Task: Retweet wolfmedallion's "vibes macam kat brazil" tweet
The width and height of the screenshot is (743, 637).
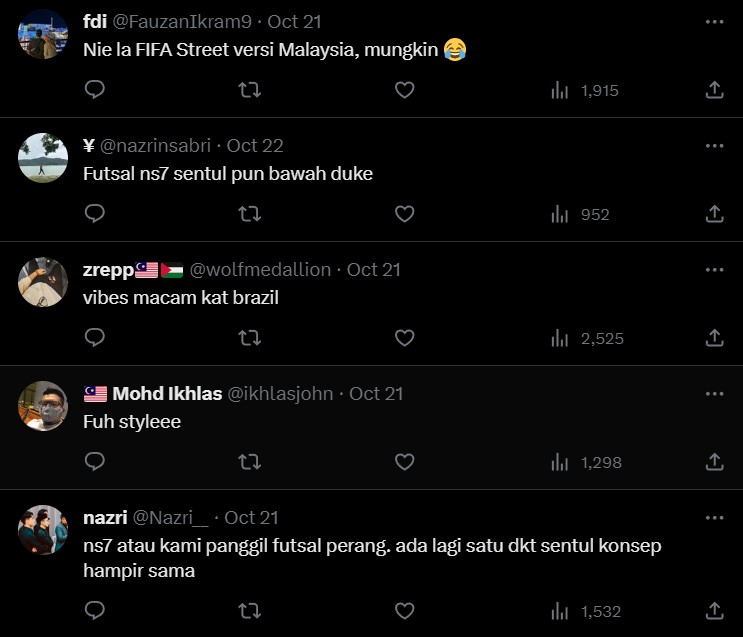Action: (x=250, y=338)
